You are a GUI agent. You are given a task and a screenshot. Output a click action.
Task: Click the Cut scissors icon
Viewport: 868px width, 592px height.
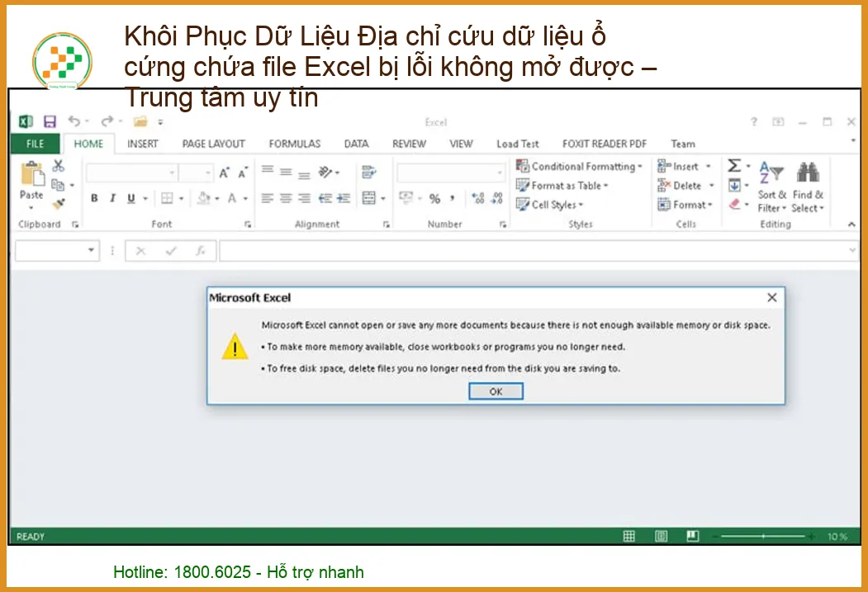point(58,165)
